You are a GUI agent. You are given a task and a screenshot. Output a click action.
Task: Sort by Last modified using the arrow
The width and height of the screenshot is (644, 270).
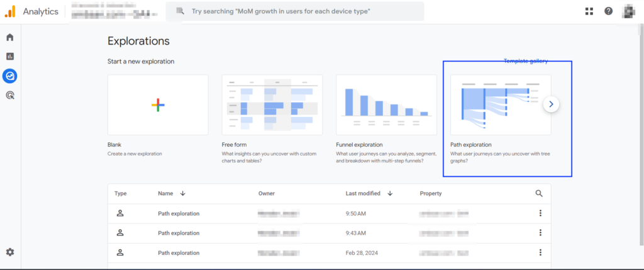pyautogui.click(x=390, y=194)
